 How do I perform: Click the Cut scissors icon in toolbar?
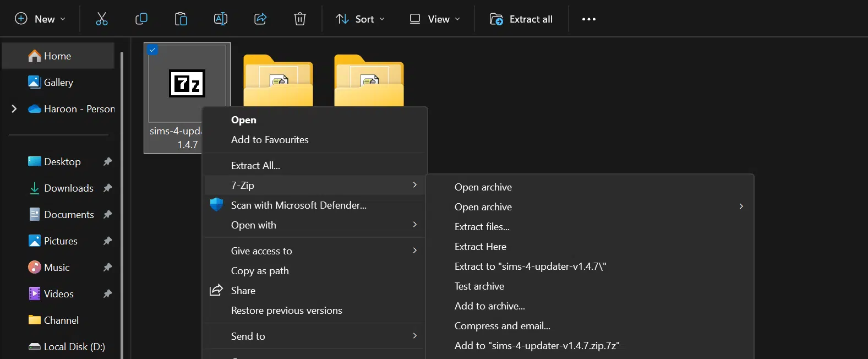tap(102, 19)
